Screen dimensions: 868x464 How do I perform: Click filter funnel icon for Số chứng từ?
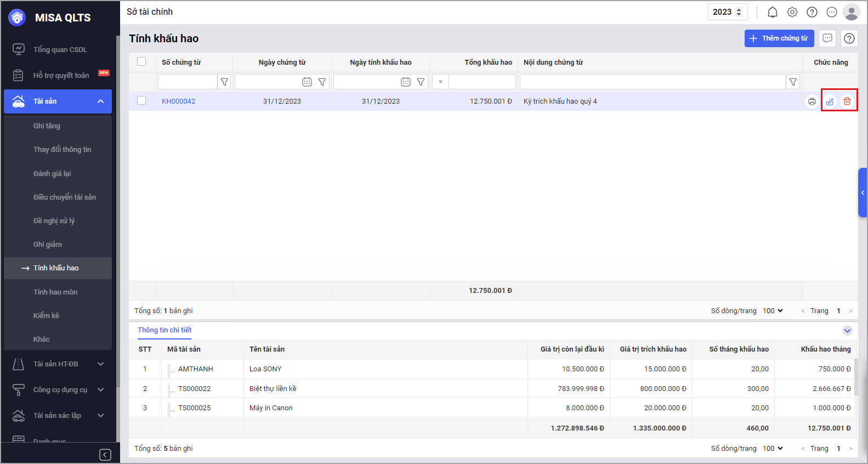coord(224,82)
